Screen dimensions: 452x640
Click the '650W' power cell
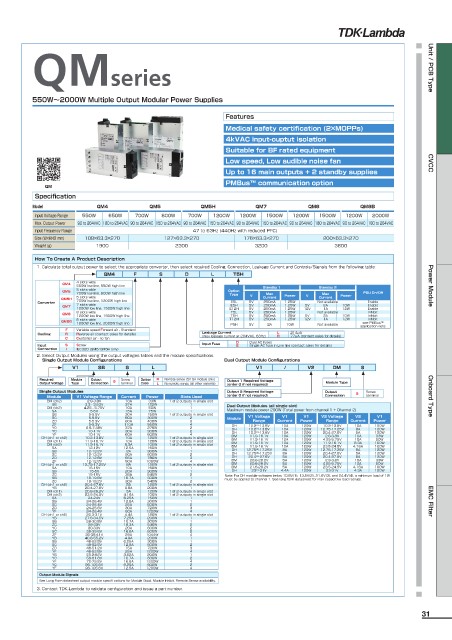point(115,215)
